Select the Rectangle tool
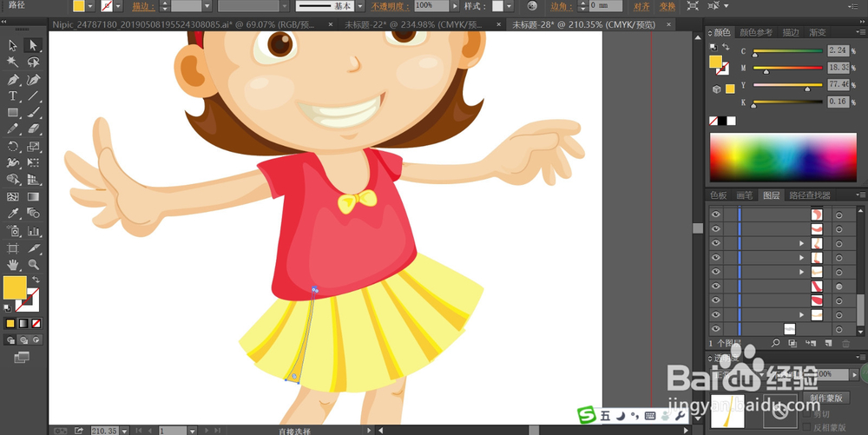868x435 pixels. 13,113
